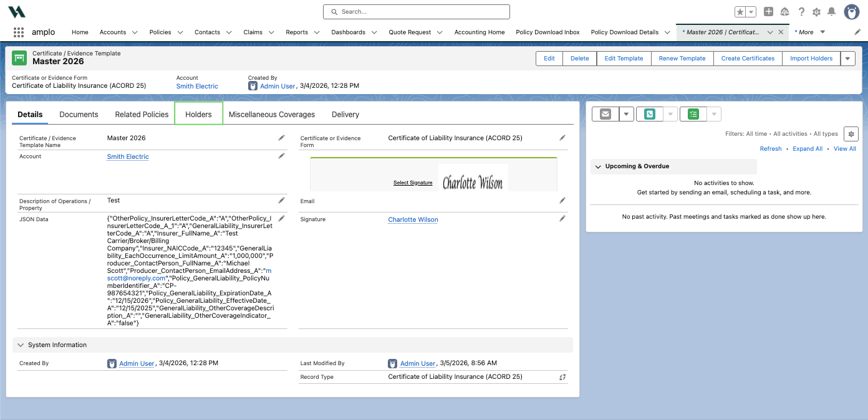The image size is (868, 420).
Task: Open more record actions dropdown arrow
Action: point(847,59)
